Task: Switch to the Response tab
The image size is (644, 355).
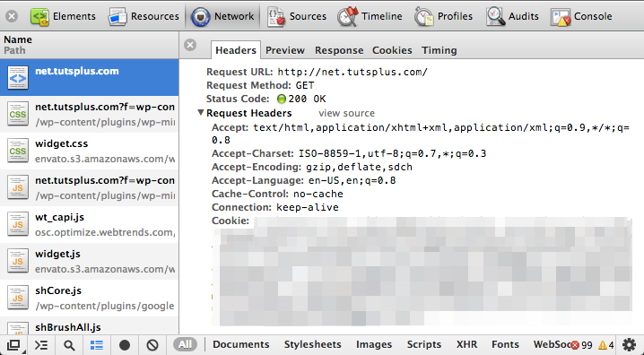Action: click(339, 50)
